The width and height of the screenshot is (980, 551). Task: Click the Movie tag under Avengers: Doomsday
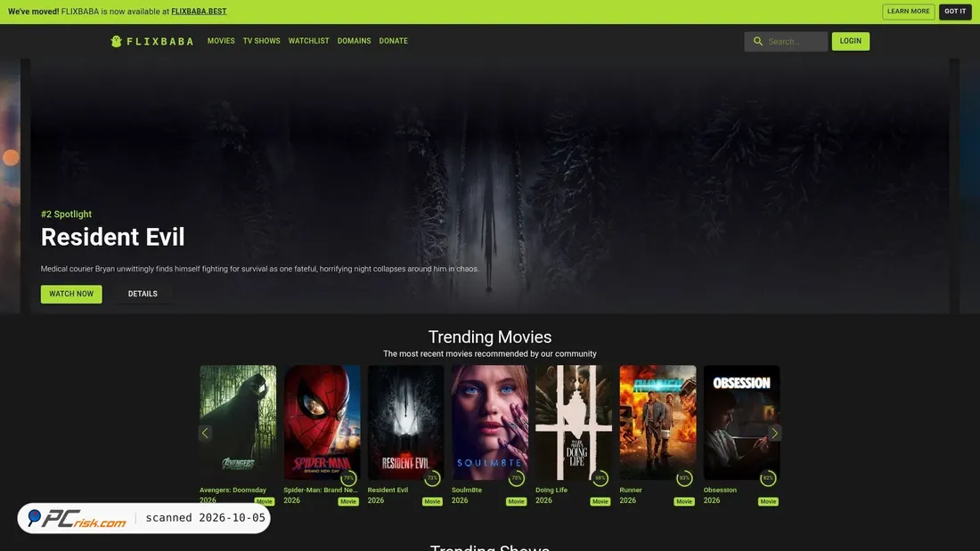pyautogui.click(x=265, y=501)
